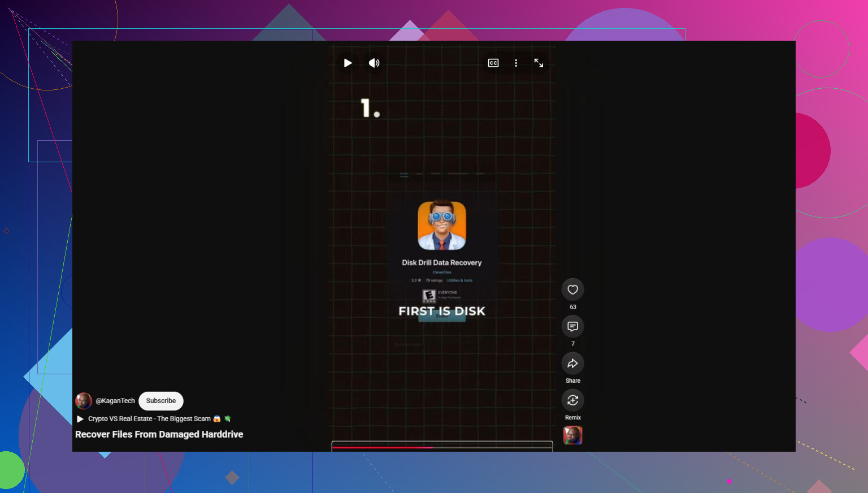The image size is (868, 493).
Task: Seek along the red progress bar
Action: (x=442, y=447)
